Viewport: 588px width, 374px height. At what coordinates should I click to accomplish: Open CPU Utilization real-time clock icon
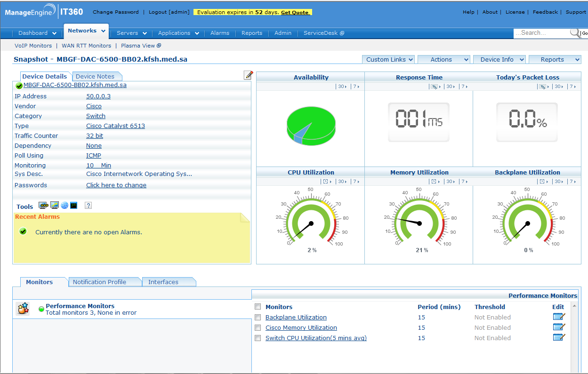pyautogui.click(x=325, y=182)
